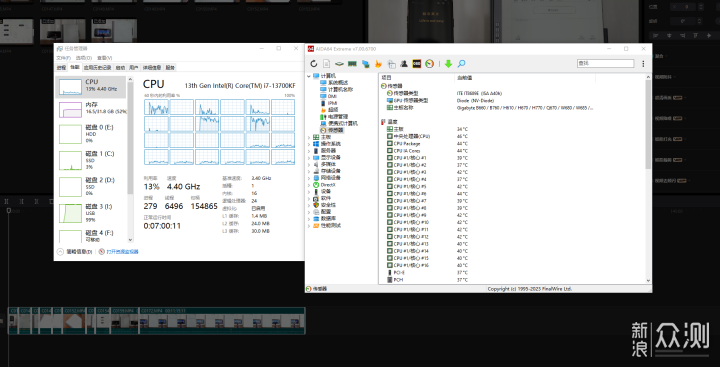Click the AIDA64 gauge benchmark toolbar icon
720x367 pixels.
(x=430, y=64)
